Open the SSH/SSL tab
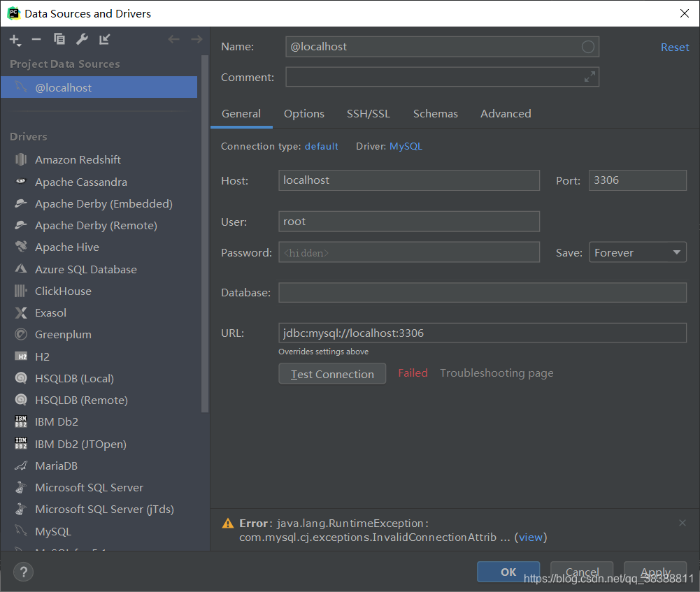 [x=369, y=114]
